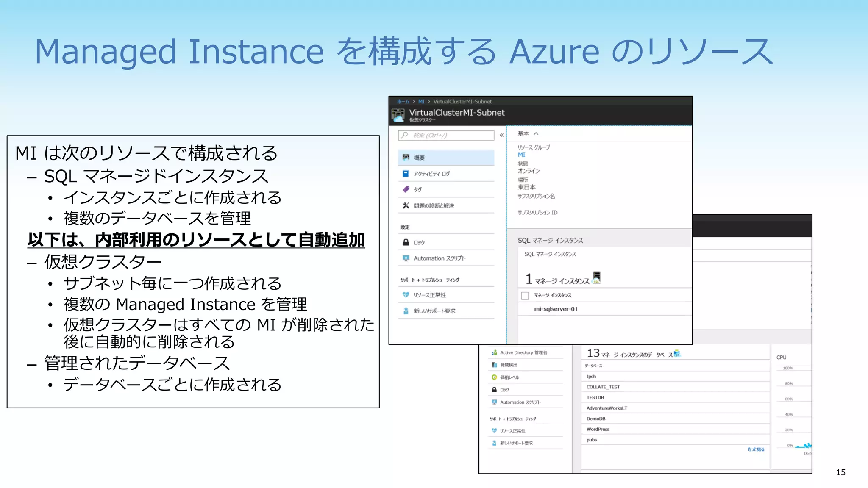Open ロック menu item in VirtualClusterMI-Subnet sidebar
Image resolution: width=868 pixels, height=488 pixels.
446,242
